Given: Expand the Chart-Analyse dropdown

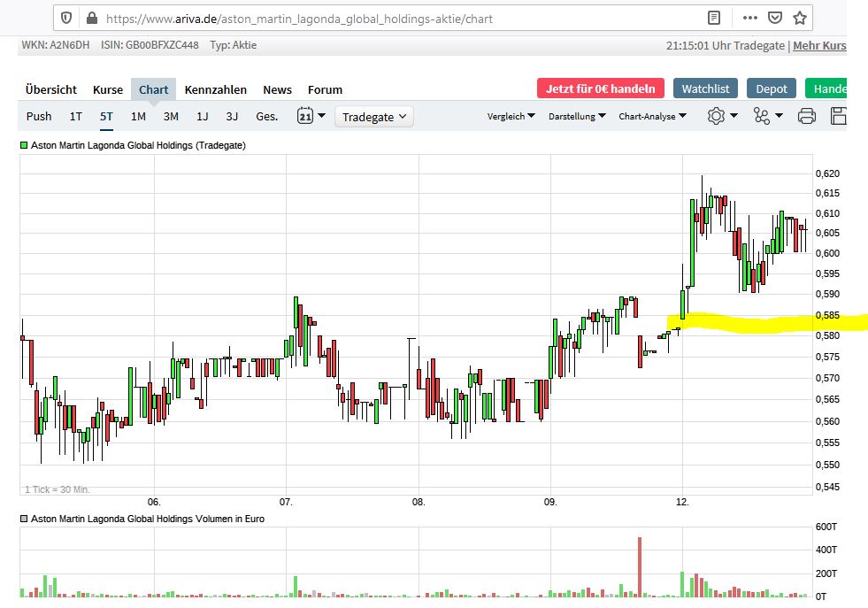Looking at the screenshot, I should coord(651,116).
